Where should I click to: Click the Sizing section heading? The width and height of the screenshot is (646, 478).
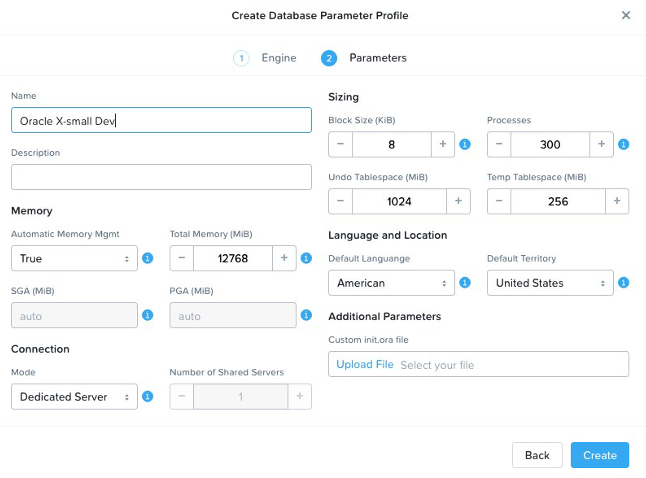point(344,97)
